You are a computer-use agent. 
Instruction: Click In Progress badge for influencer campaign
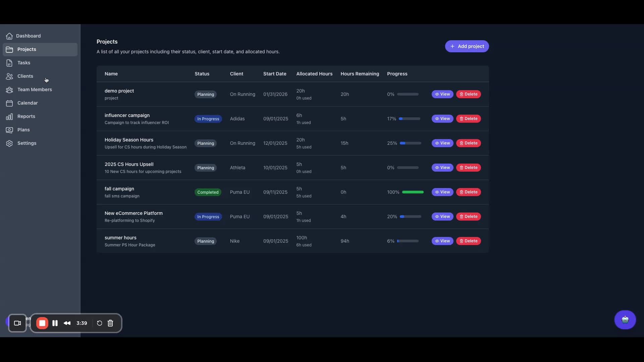click(208, 119)
